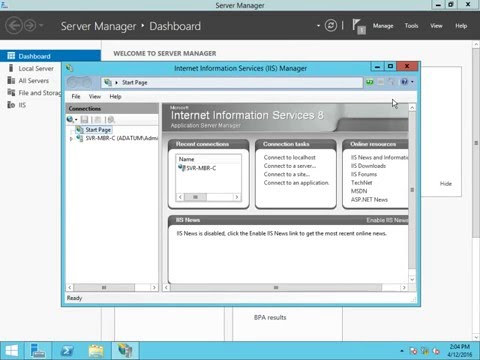The width and height of the screenshot is (480, 360).
Task: Click the IIS role icon in the sidebar
Action: tap(11, 105)
